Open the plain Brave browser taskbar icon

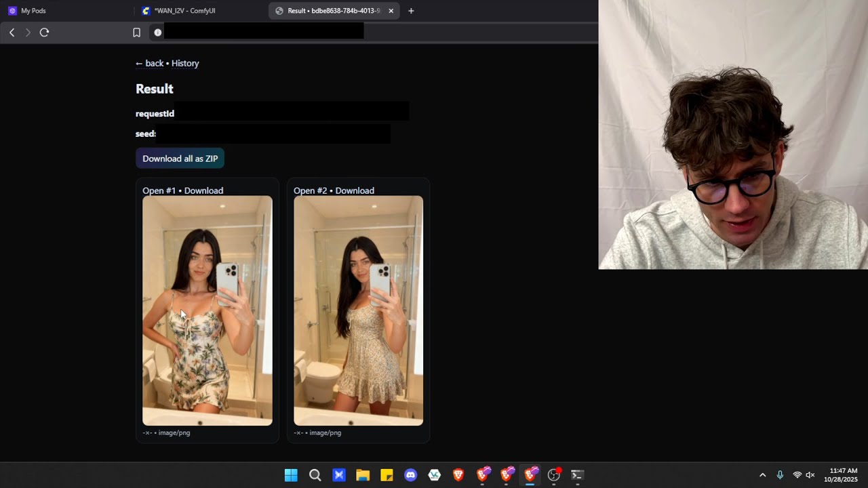pos(458,475)
